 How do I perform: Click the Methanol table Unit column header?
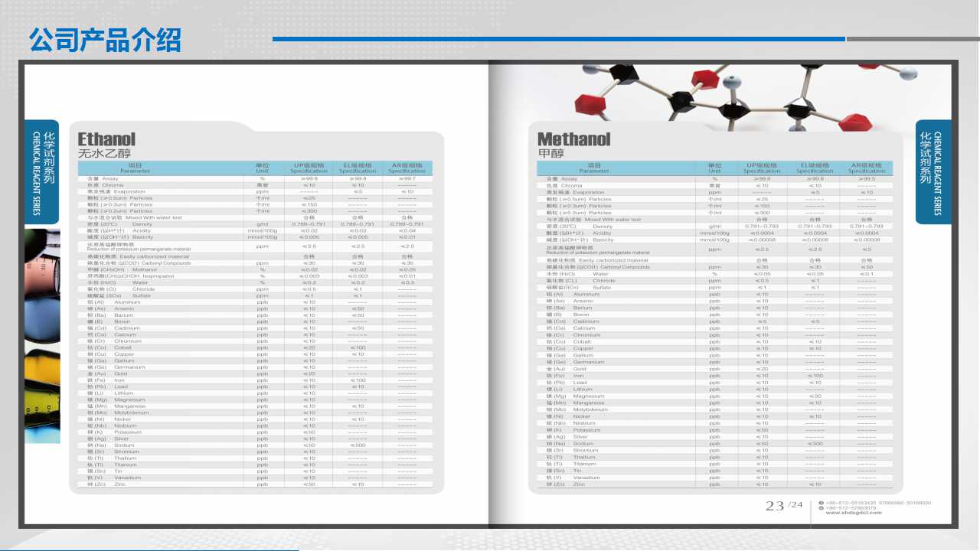[714, 168]
